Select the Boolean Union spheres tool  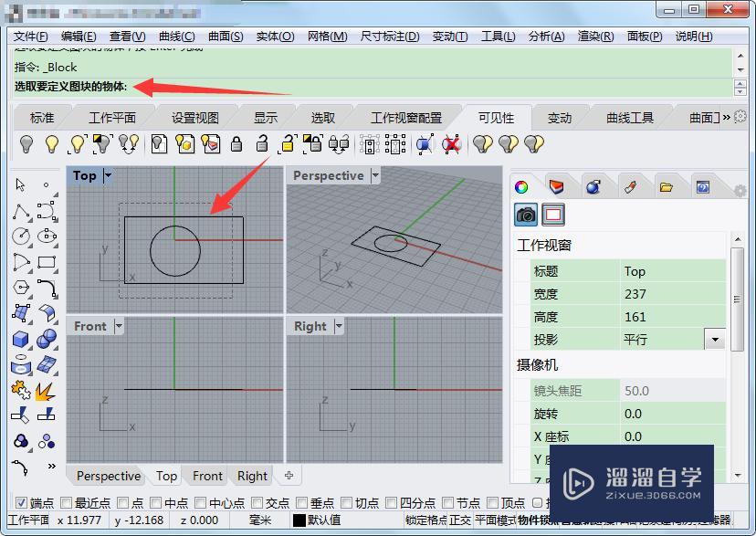(x=47, y=339)
